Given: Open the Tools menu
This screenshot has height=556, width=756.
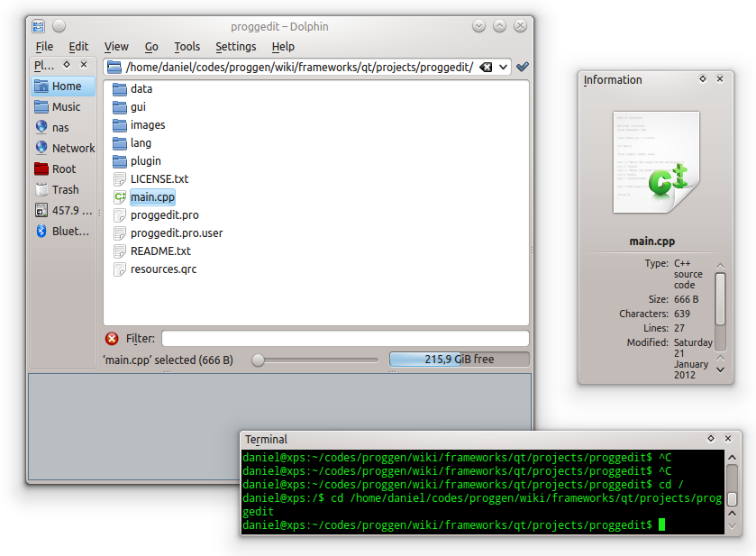Looking at the screenshot, I should tap(187, 47).
